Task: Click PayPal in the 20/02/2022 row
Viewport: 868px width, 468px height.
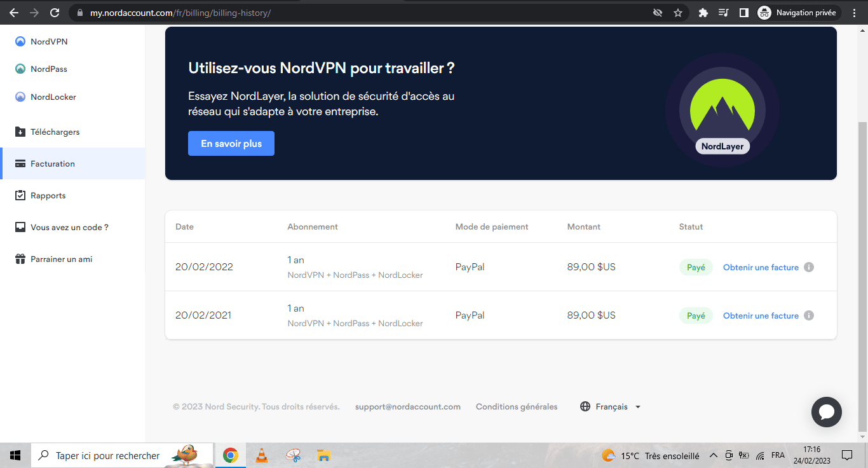Action: tap(470, 267)
